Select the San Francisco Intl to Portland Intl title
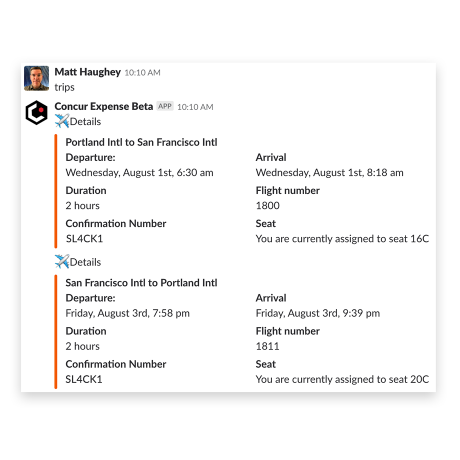This screenshot has width=460, height=460. tap(141, 283)
